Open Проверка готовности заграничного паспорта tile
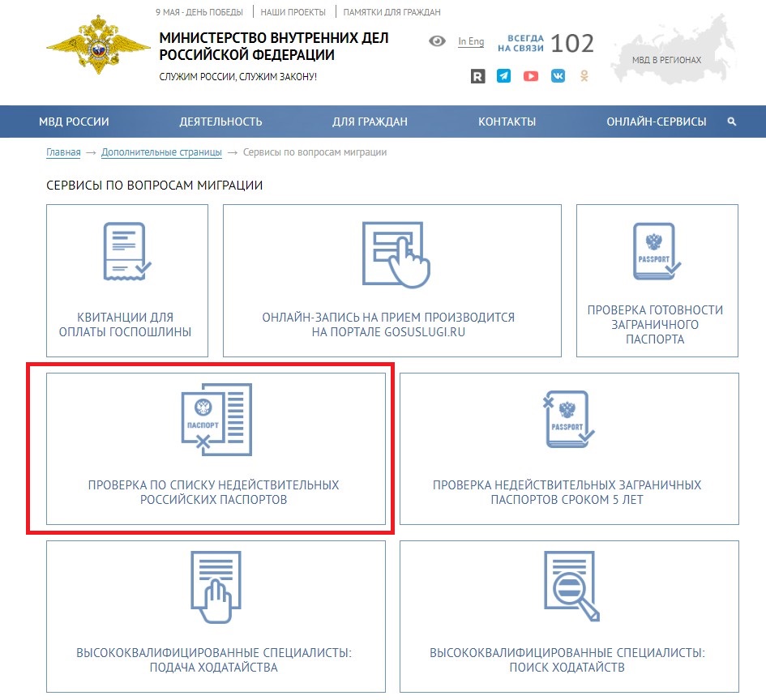Screen dimensions: 766x700 [657, 280]
